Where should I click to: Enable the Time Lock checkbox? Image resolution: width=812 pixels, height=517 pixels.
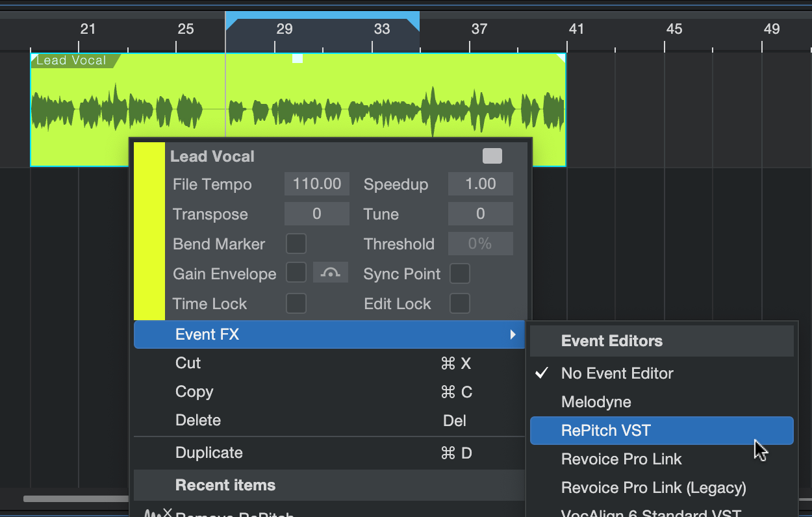click(296, 303)
